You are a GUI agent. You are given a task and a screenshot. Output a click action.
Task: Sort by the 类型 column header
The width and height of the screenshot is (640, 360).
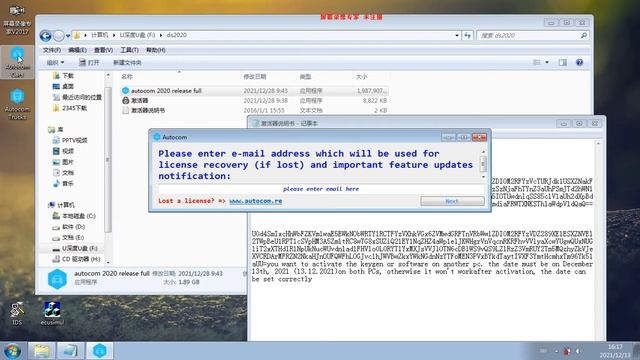(x=305, y=76)
